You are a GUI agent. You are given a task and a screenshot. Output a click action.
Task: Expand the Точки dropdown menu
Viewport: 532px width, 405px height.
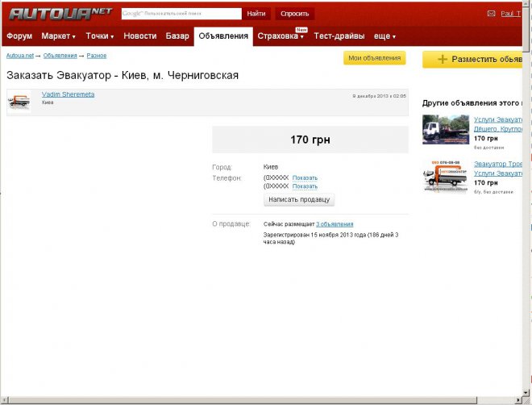(100, 36)
